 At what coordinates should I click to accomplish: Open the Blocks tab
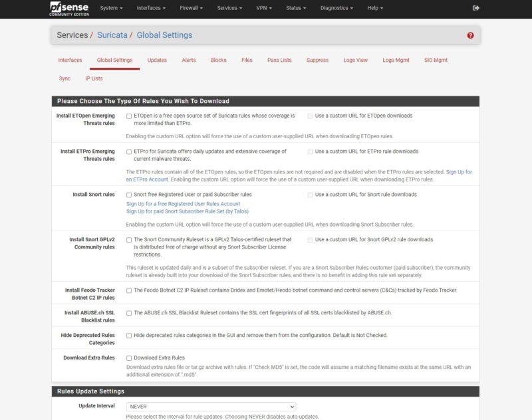tap(219, 60)
